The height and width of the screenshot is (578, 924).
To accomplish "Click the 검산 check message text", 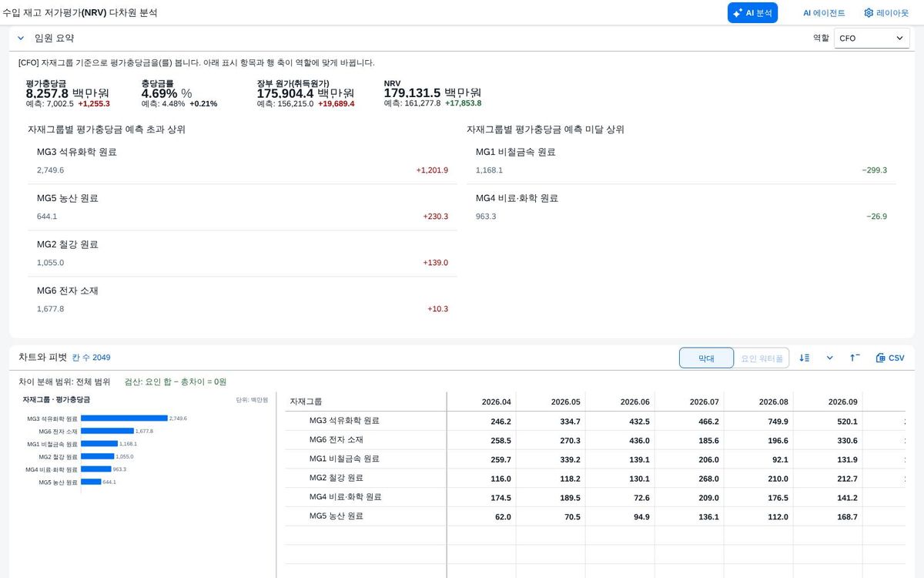I will pyautogui.click(x=176, y=381).
